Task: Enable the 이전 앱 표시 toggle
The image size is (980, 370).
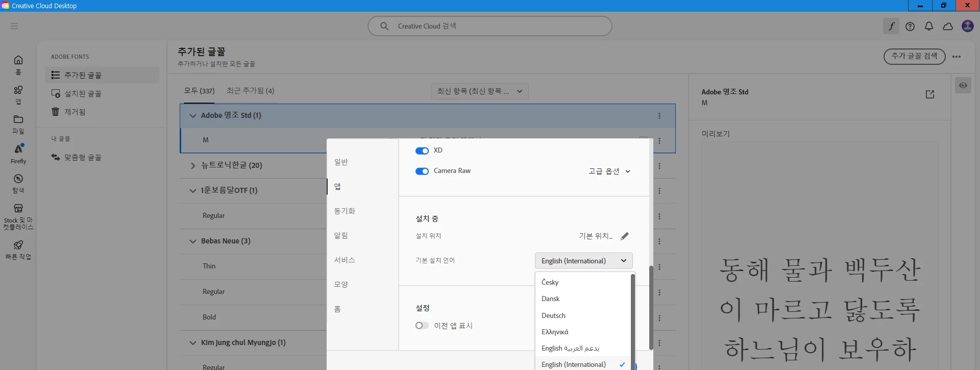Action: [x=422, y=326]
